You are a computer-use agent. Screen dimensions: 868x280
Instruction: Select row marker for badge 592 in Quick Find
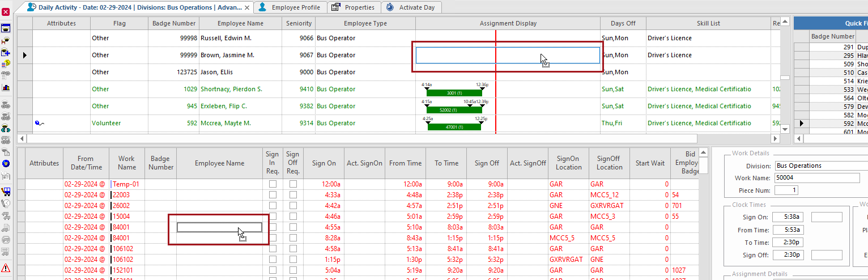pos(801,123)
